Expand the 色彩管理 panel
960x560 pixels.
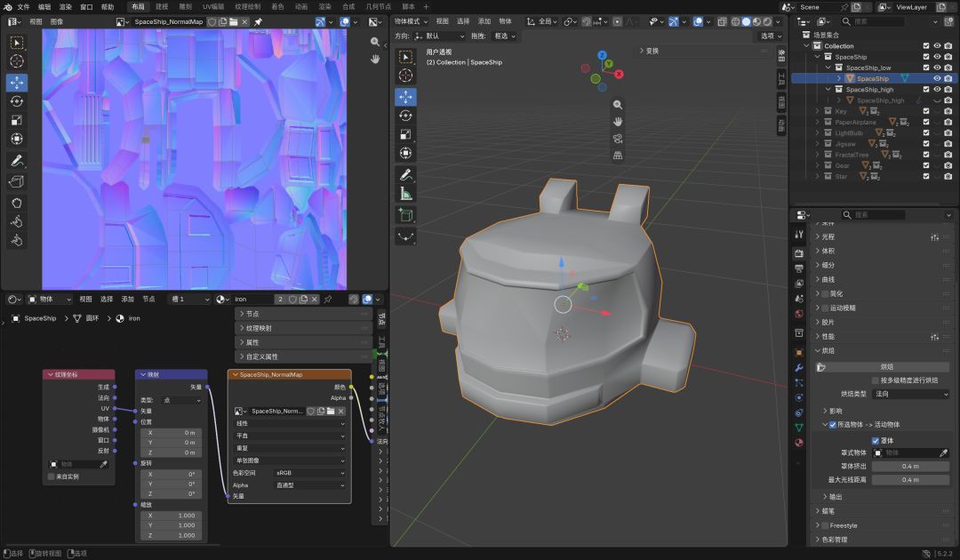pyautogui.click(x=834, y=540)
